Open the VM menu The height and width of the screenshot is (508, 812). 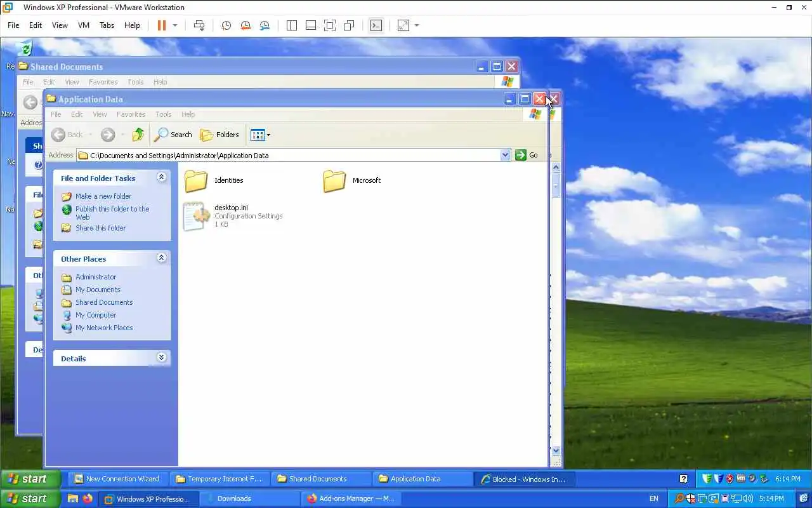(x=84, y=25)
